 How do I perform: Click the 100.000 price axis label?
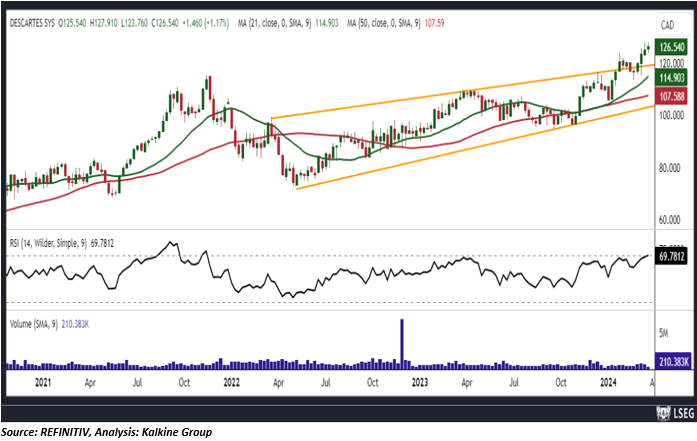[672, 116]
